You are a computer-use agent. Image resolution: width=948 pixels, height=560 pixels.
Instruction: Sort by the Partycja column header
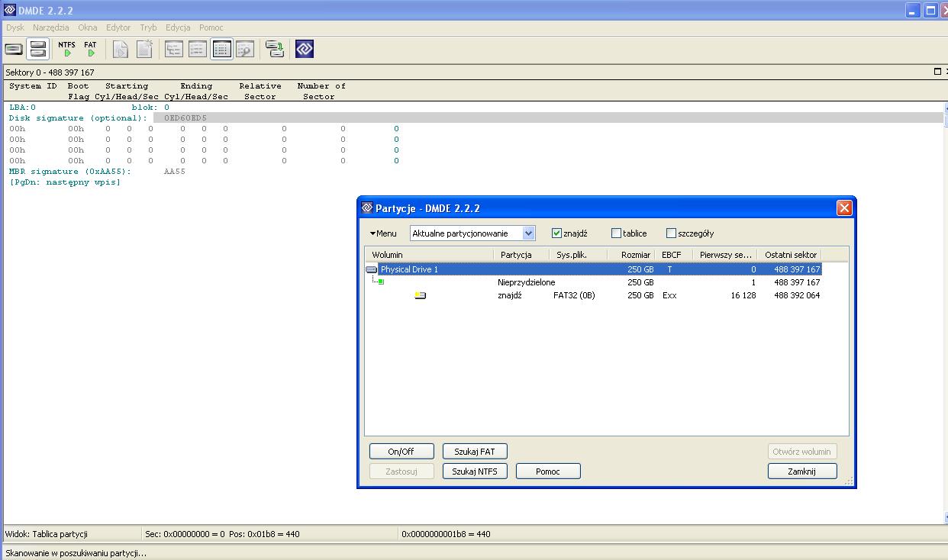(521, 255)
